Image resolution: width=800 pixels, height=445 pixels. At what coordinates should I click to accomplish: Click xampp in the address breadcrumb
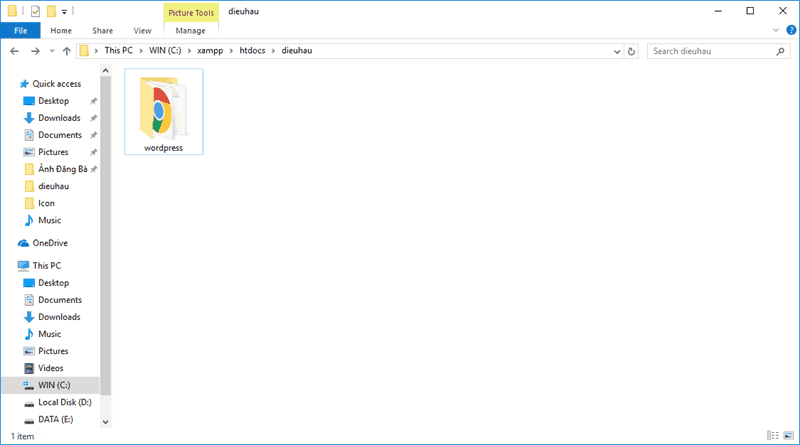click(x=210, y=51)
